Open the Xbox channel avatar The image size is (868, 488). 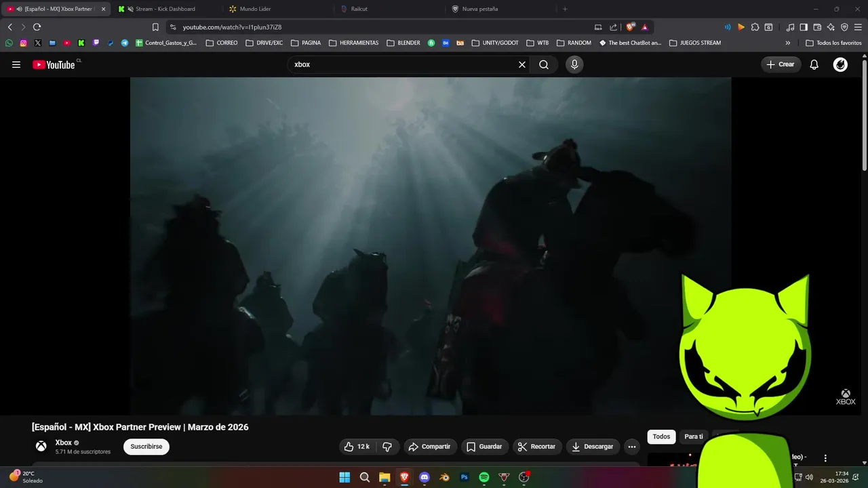click(x=41, y=446)
